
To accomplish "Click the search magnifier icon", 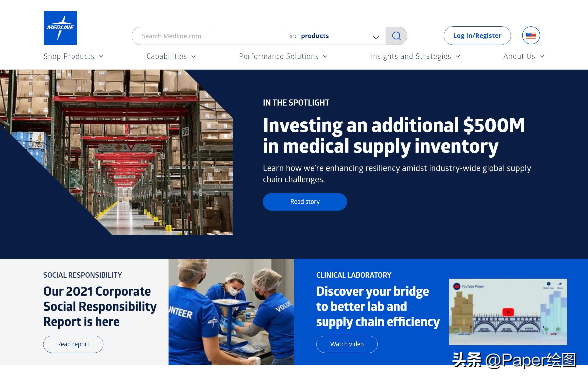I will pyautogui.click(x=396, y=35).
